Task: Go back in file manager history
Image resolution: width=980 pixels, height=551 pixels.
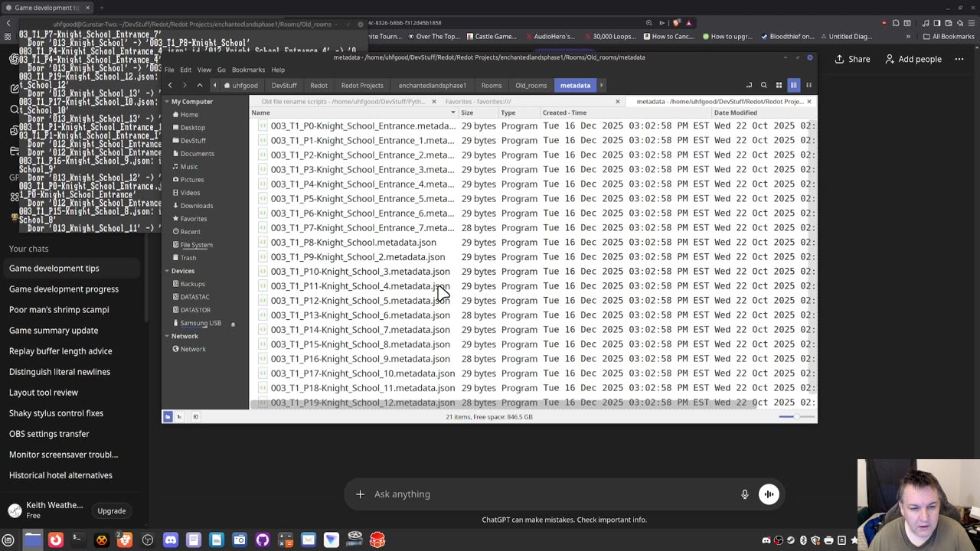Action: tap(170, 85)
